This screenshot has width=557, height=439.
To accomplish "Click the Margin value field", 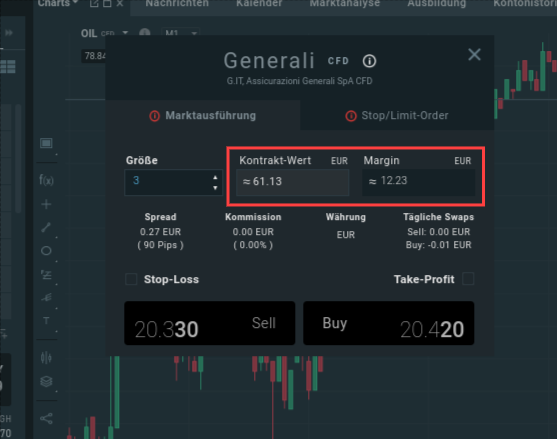I will click(x=418, y=182).
